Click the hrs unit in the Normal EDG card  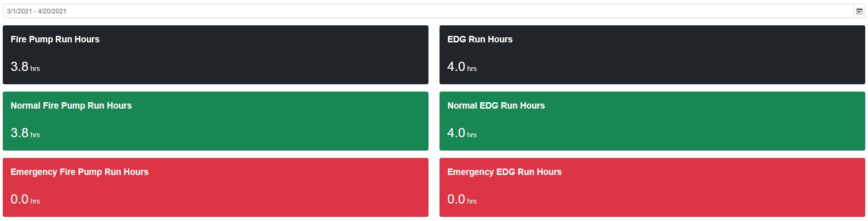(472, 135)
